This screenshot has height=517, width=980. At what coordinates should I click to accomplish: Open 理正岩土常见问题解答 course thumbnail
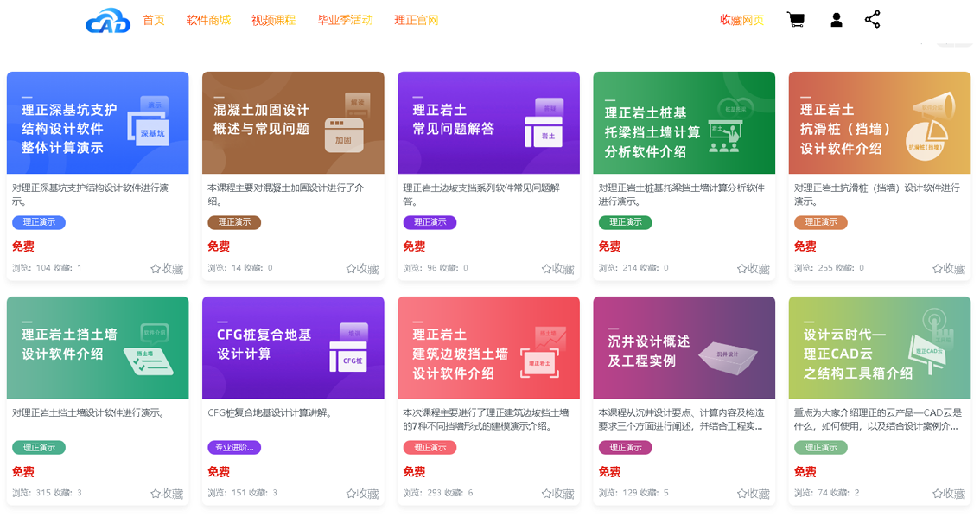[489, 123]
